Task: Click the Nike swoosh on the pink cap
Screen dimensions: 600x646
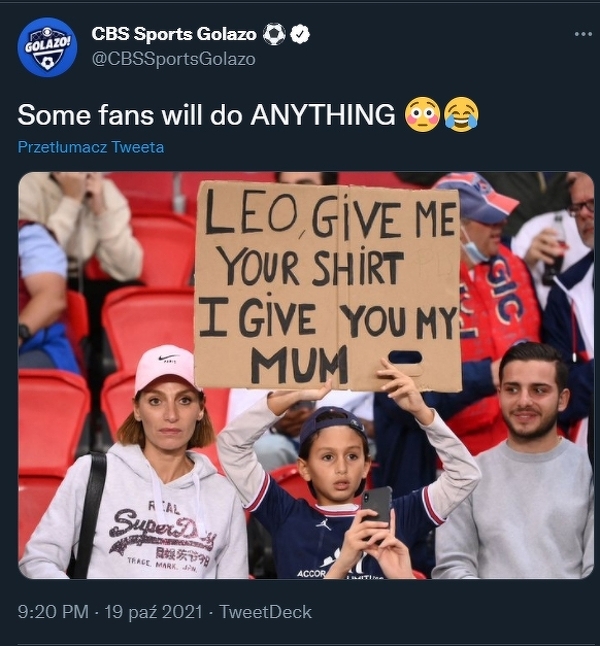Action: point(169,358)
